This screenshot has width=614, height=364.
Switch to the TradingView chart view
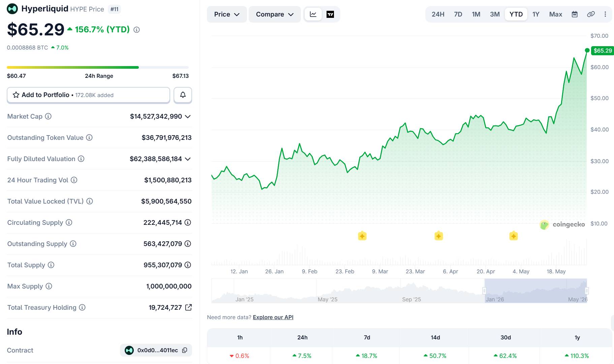tap(330, 14)
